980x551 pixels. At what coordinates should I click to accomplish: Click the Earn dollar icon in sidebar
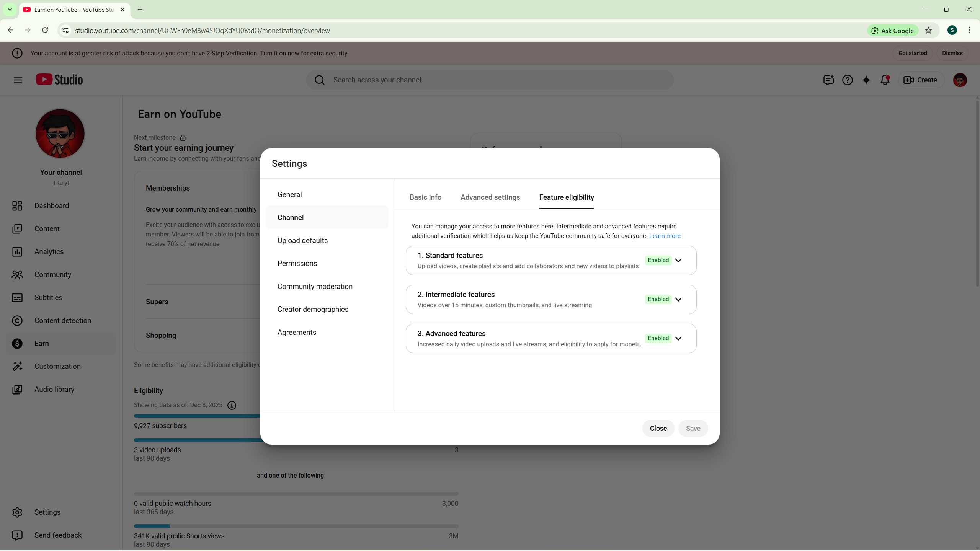click(x=17, y=344)
